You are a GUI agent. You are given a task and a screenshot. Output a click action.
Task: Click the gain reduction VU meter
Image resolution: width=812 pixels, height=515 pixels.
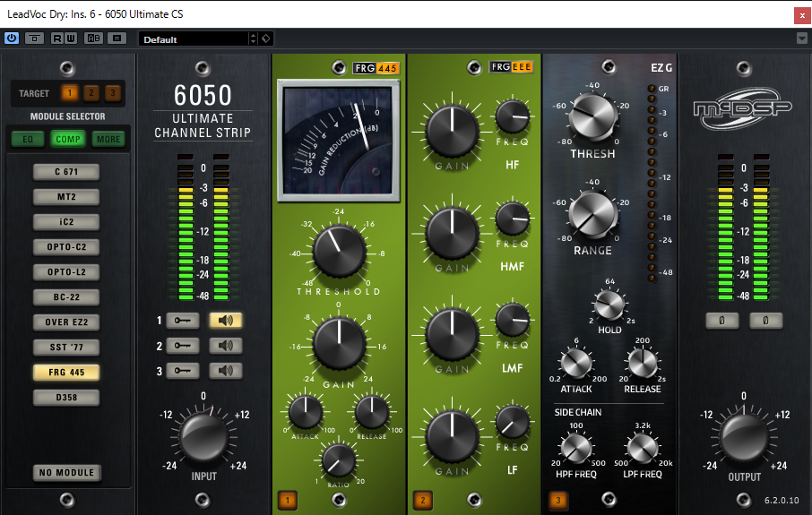[x=339, y=141]
